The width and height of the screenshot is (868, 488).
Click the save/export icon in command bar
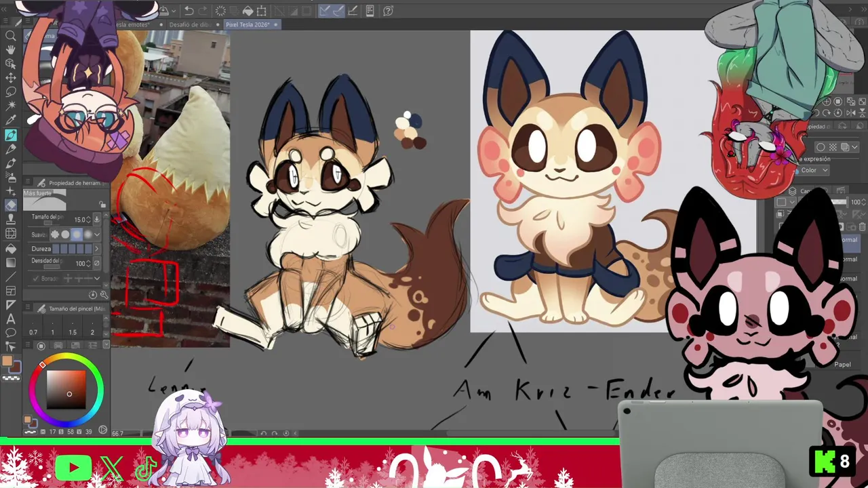tap(163, 10)
